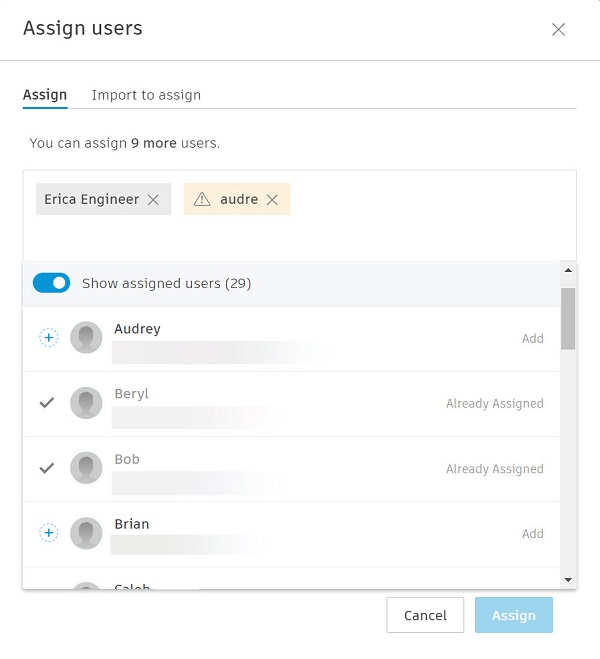Click the Cancel button

425,615
